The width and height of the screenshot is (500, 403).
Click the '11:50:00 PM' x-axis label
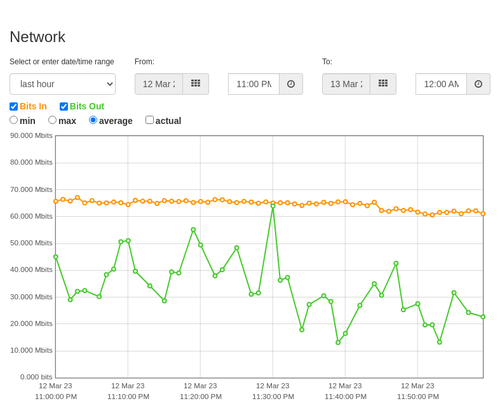418,397
